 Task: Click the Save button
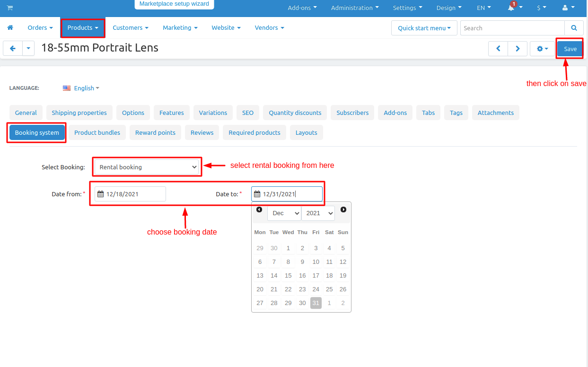pos(570,49)
